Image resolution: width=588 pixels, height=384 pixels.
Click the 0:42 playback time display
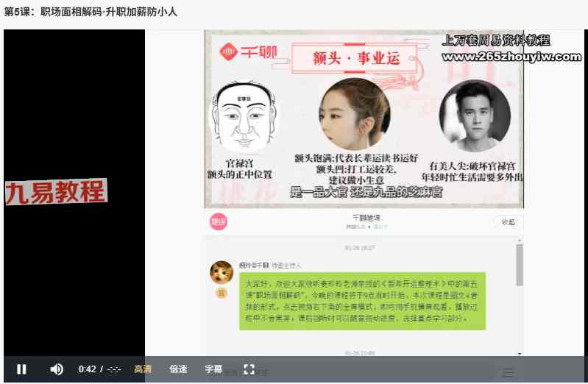87,369
